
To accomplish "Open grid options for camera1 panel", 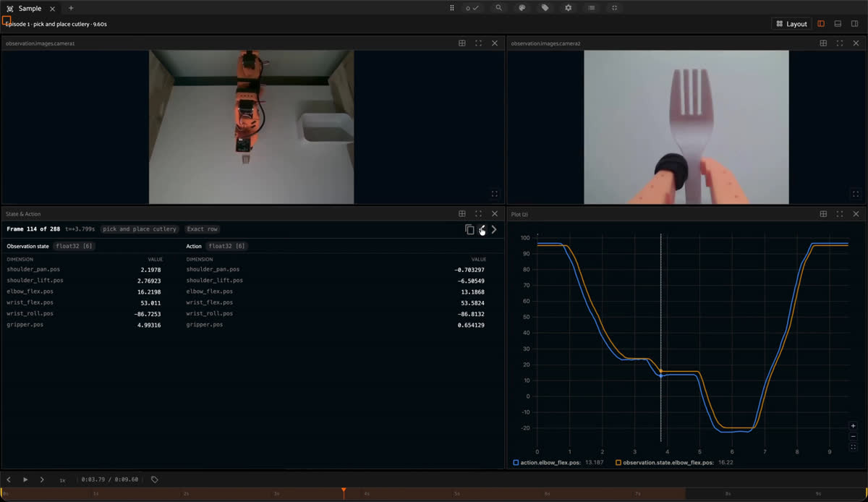I will tap(461, 43).
